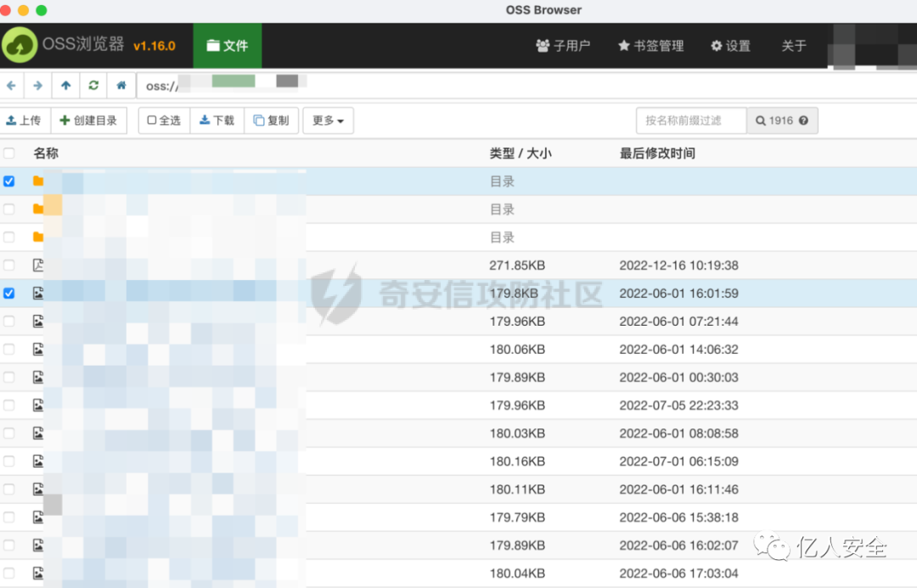Click the 全选 select all button
This screenshot has height=588, width=917.
165,120
